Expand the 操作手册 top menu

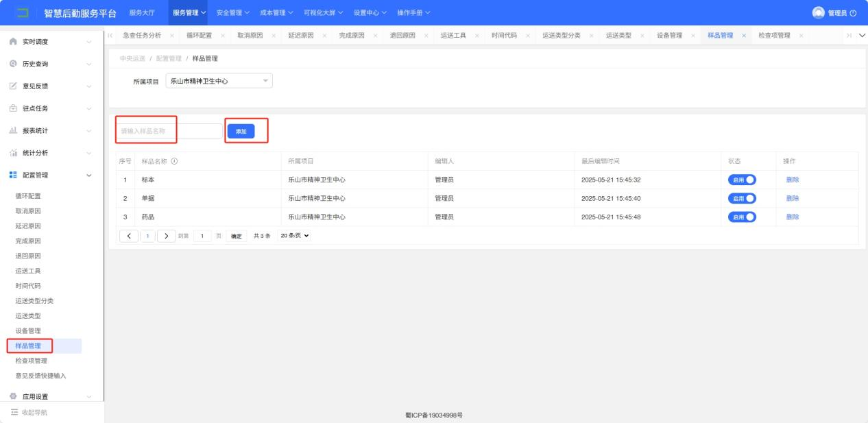413,12
